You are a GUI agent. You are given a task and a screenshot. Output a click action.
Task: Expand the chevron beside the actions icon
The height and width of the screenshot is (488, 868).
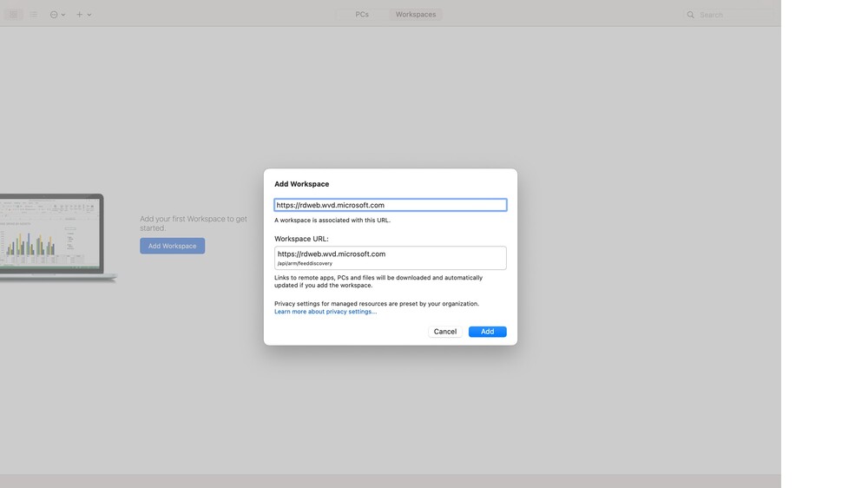click(x=63, y=15)
